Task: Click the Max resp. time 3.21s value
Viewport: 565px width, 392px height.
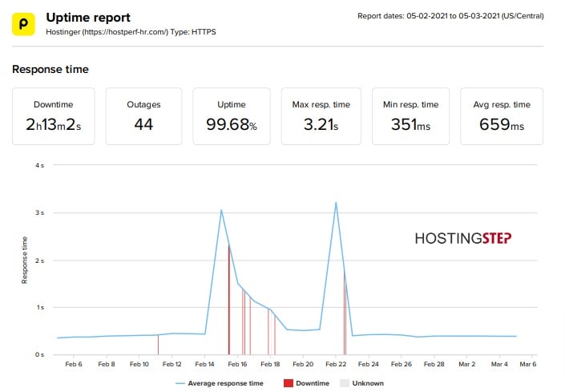Action: tap(321, 125)
